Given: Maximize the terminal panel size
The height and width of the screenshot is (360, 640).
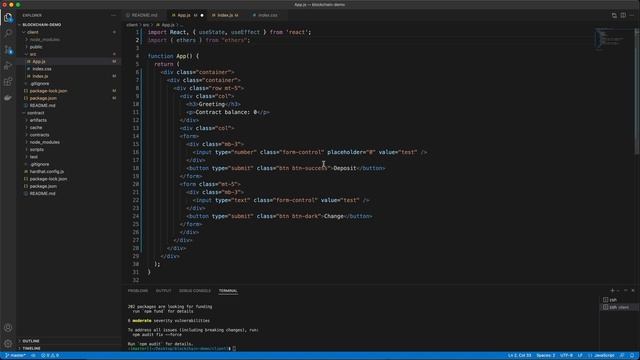Looking at the screenshot, I should click(626, 291).
